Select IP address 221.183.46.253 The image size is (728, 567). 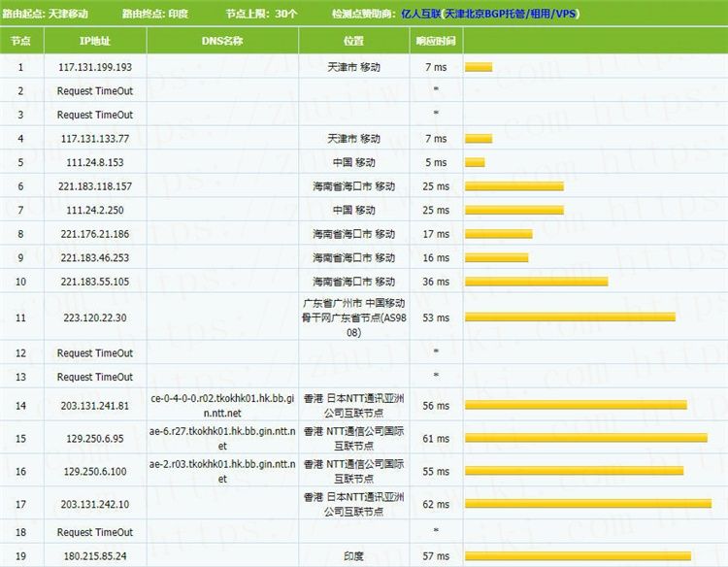[x=95, y=257]
